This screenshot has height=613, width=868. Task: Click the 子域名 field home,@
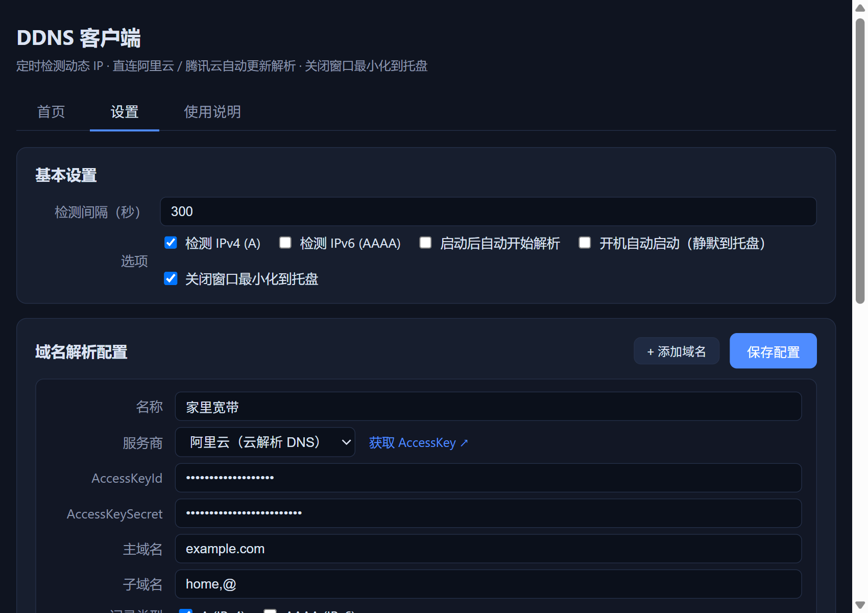coord(488,584)
